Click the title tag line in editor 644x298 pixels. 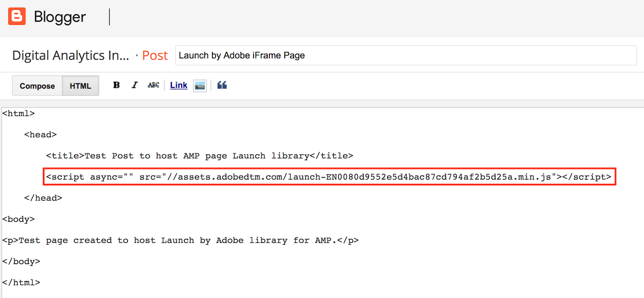[x=199, y=156]
